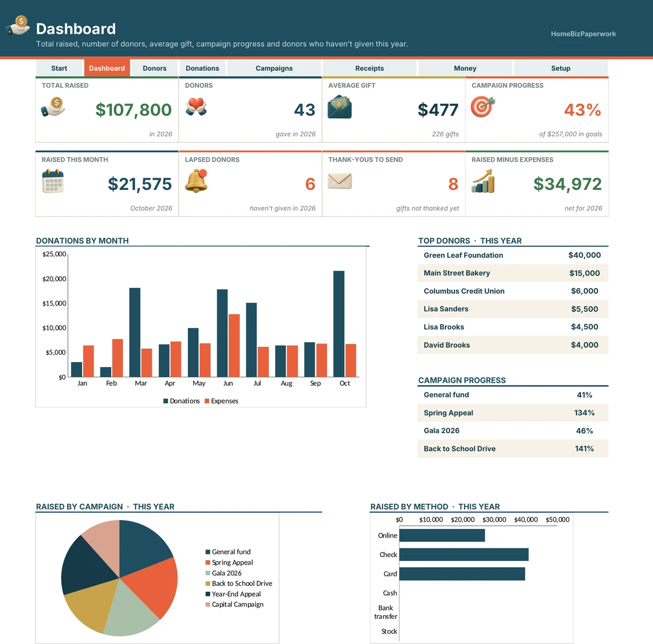Select the Lisa Brooks donor row
This screenshot has height=644, width=653.
513,327
